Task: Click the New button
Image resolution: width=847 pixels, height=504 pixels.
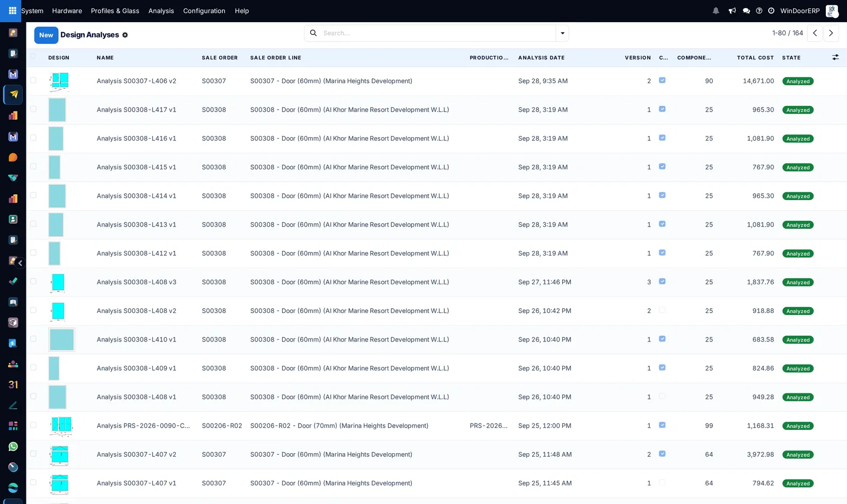Action: [x=46, y=35]
